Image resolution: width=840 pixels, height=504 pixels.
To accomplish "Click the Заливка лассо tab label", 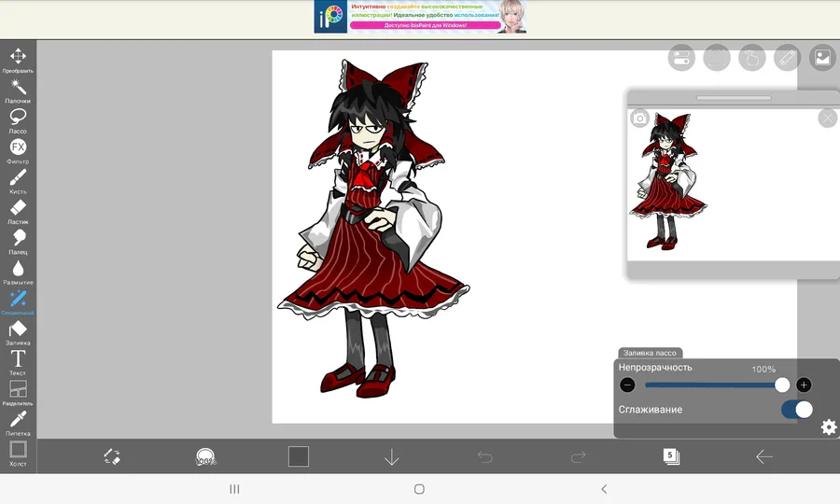I will coord(650,353).
